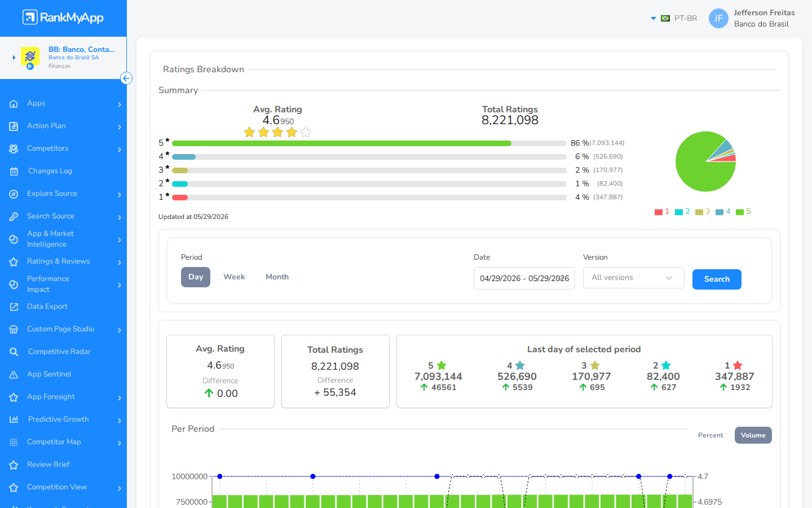The height and width of the screenshot is (508, 812).
Task: Click the Data Export icon
Action: [x=14, y=307]
